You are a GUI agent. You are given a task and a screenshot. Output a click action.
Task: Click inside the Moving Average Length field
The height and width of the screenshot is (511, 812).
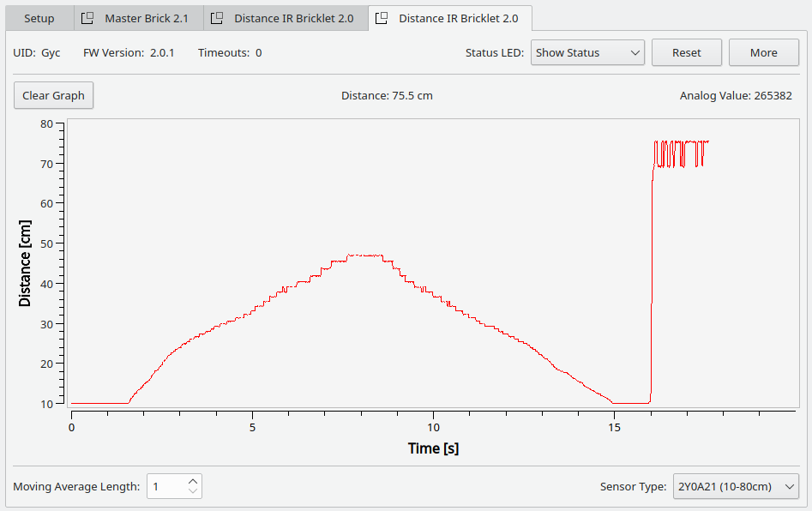(166, 487)
